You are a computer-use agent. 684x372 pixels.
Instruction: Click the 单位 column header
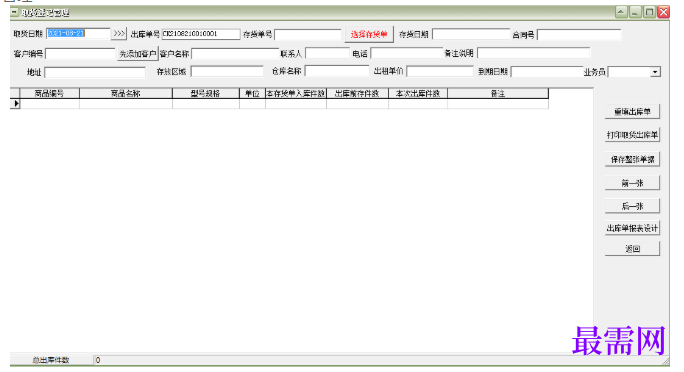[252, 93]
